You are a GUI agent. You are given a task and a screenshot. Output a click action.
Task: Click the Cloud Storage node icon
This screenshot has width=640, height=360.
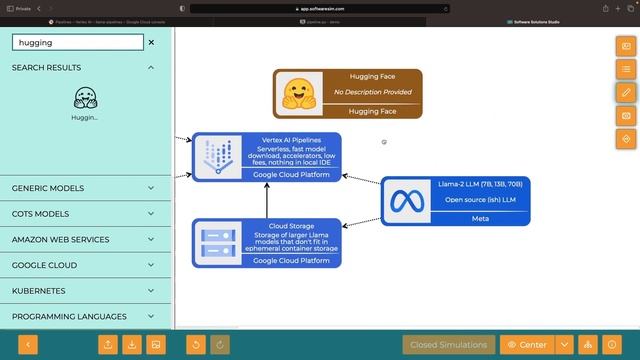(218, 243)
